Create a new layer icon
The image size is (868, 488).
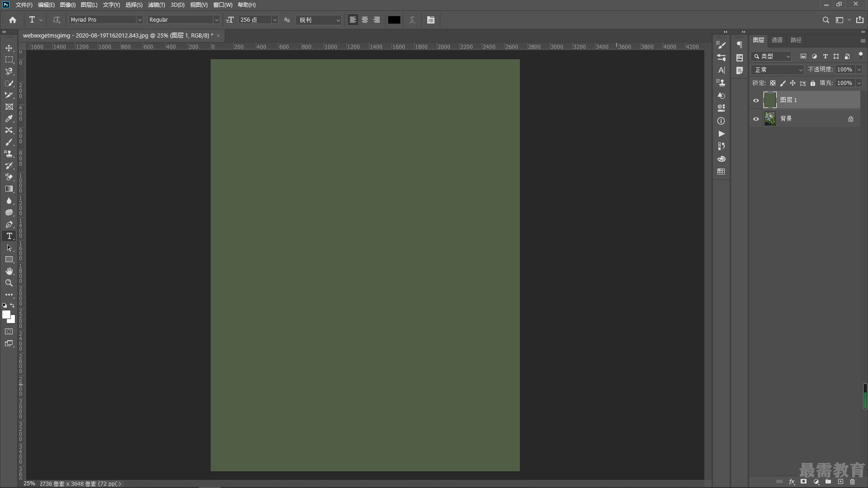point(840,482)
